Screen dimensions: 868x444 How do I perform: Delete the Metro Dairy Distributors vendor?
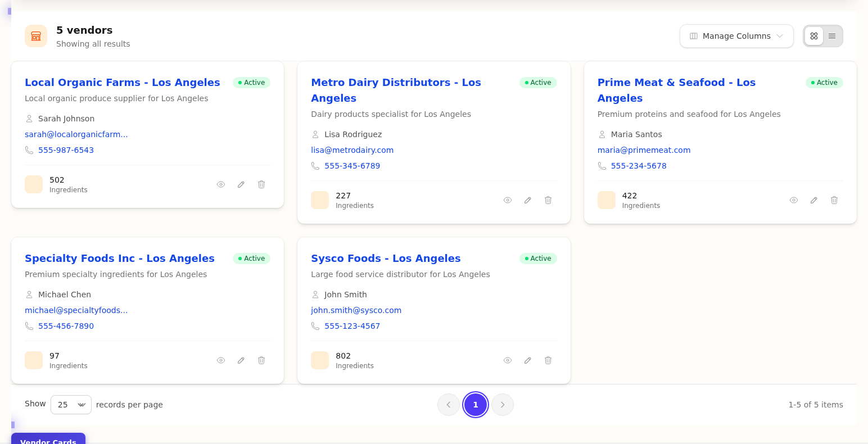pyautogui.click(x=548, y=200)
